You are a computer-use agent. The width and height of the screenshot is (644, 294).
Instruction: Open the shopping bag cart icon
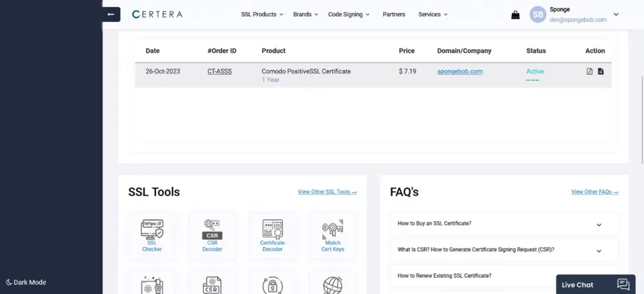[x=516, y=15]
